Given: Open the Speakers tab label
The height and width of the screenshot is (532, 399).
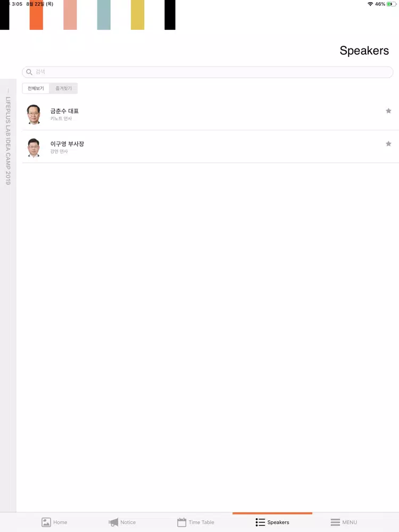Looking at the screenshot, I should [x=278, y=522].
